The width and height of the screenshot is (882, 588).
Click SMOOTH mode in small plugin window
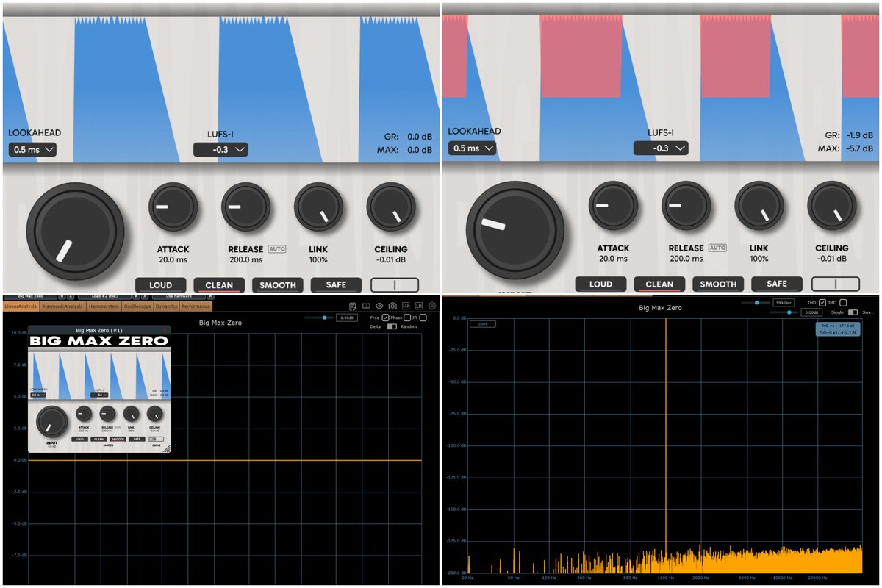[118, 439]
